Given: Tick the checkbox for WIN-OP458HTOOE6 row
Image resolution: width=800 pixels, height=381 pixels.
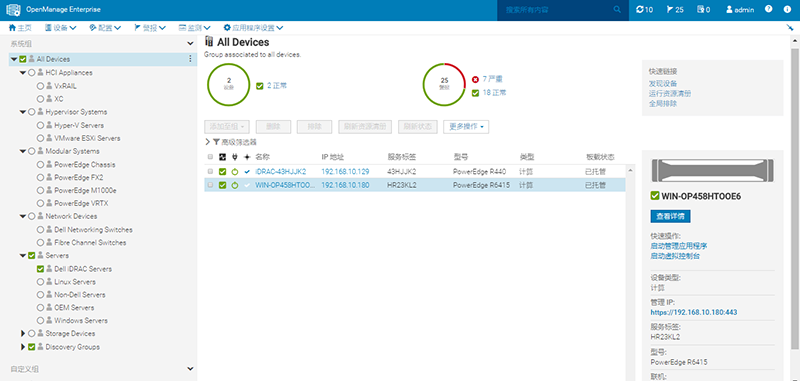Looking at the screenshot, I should 210,185.
